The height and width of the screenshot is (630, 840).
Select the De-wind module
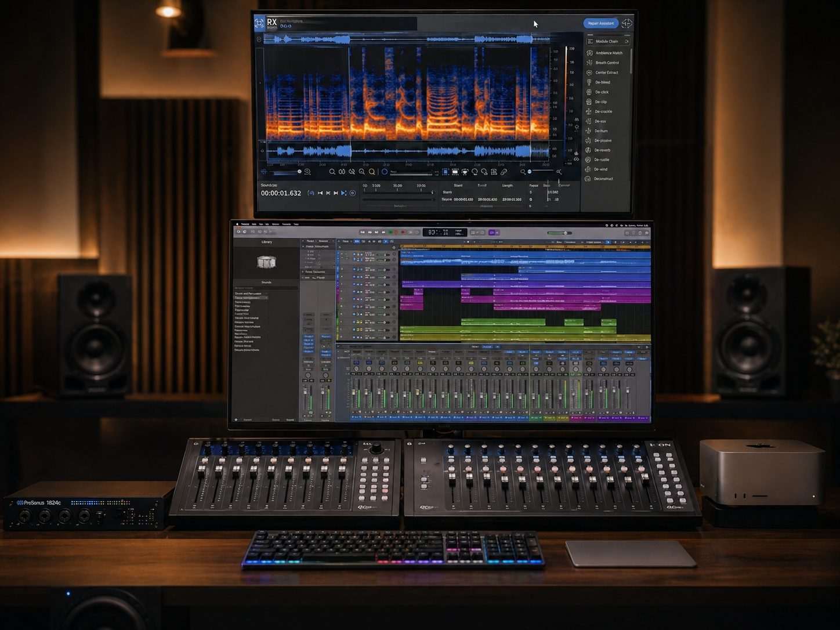click(x=598, y=169)
